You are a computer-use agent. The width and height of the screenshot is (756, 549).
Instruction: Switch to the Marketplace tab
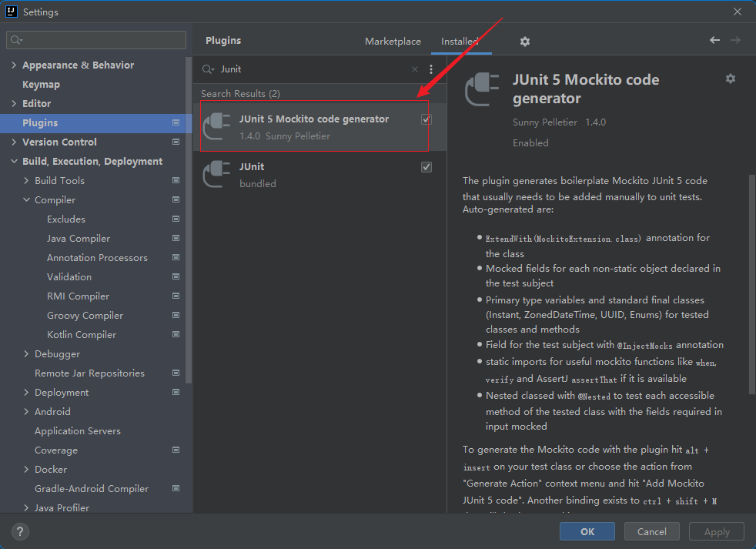[393, 42]
